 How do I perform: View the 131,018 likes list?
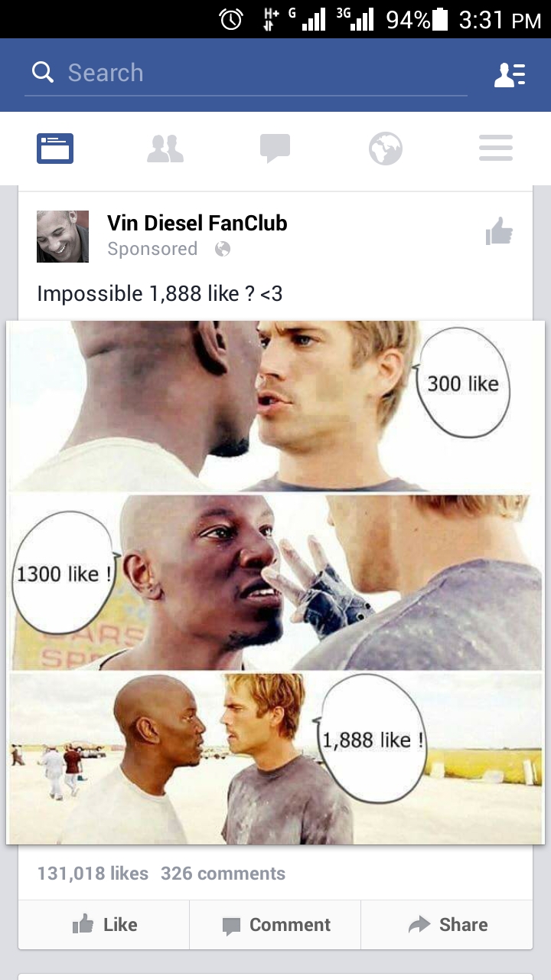click(93, 874)
